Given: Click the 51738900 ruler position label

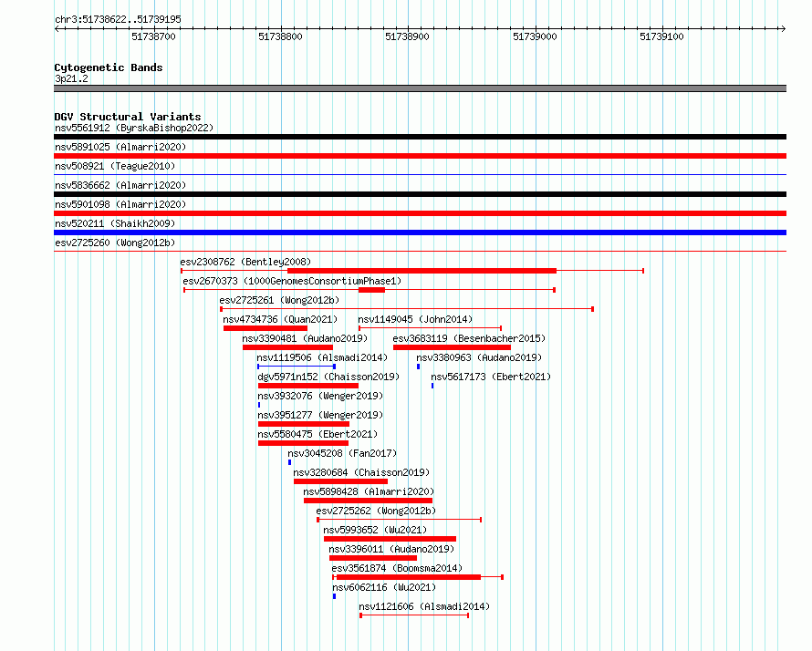Looking at the screenshot, I should [407, 36].
